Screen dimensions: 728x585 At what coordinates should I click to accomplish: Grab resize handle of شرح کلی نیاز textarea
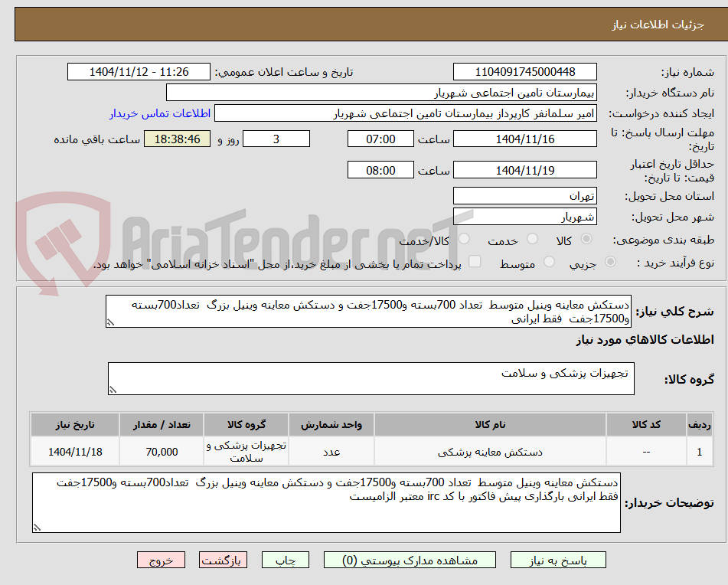[110, 323]
